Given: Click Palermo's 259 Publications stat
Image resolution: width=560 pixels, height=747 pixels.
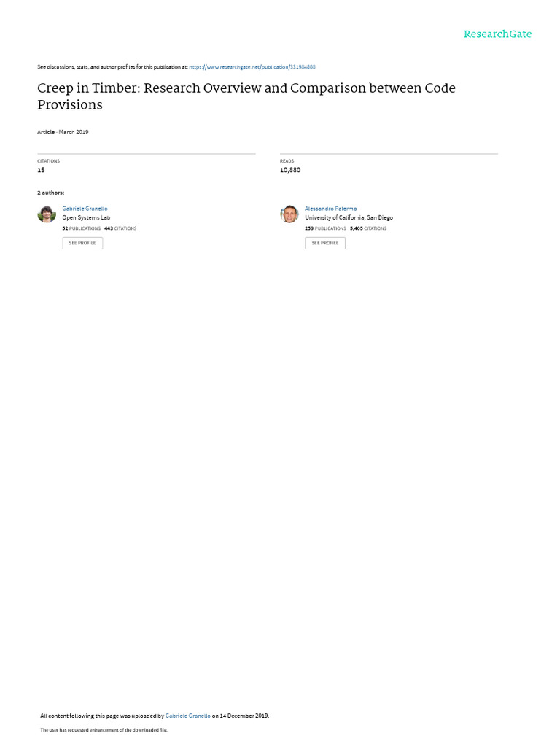Looking at the screenshot, I should pos(325,228).
